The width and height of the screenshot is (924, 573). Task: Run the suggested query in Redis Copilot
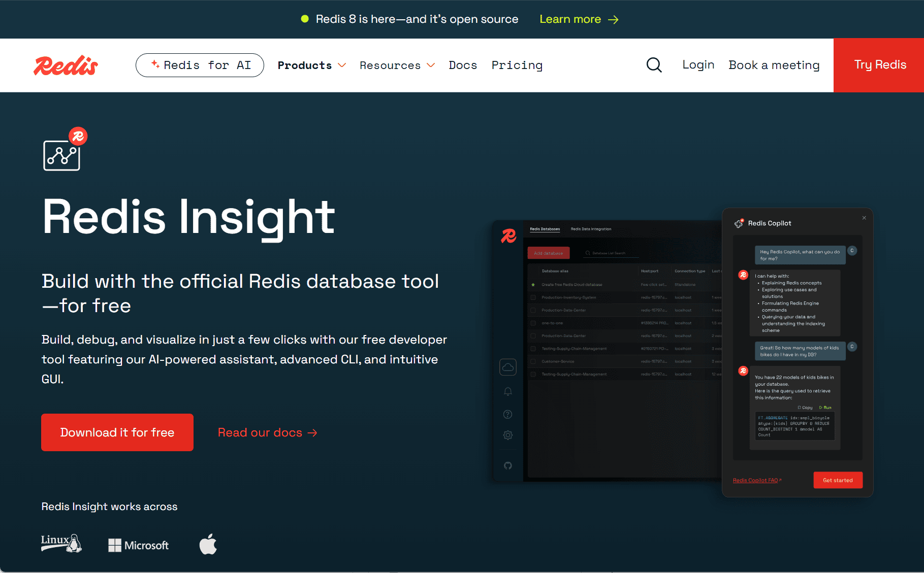coord(826,408)
